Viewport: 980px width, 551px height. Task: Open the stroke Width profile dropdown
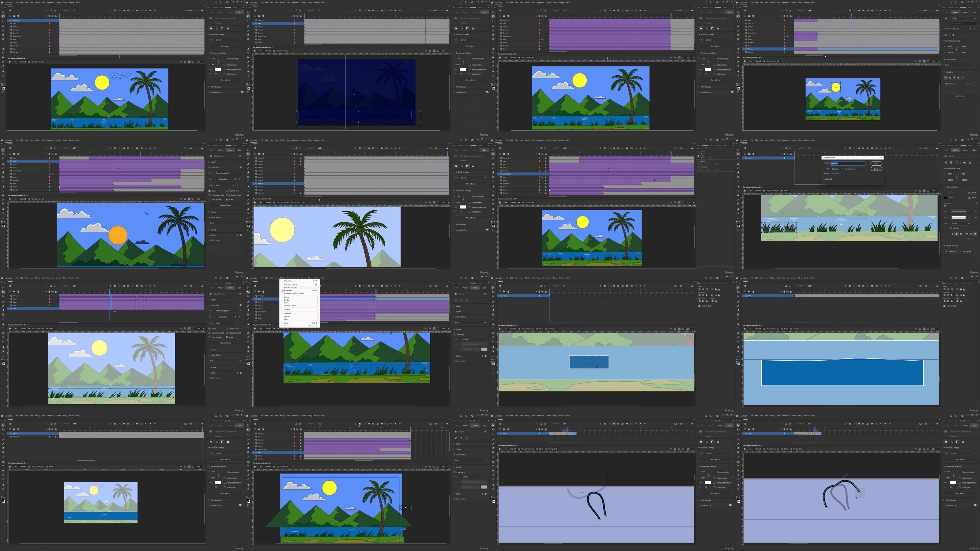(961, 218)
